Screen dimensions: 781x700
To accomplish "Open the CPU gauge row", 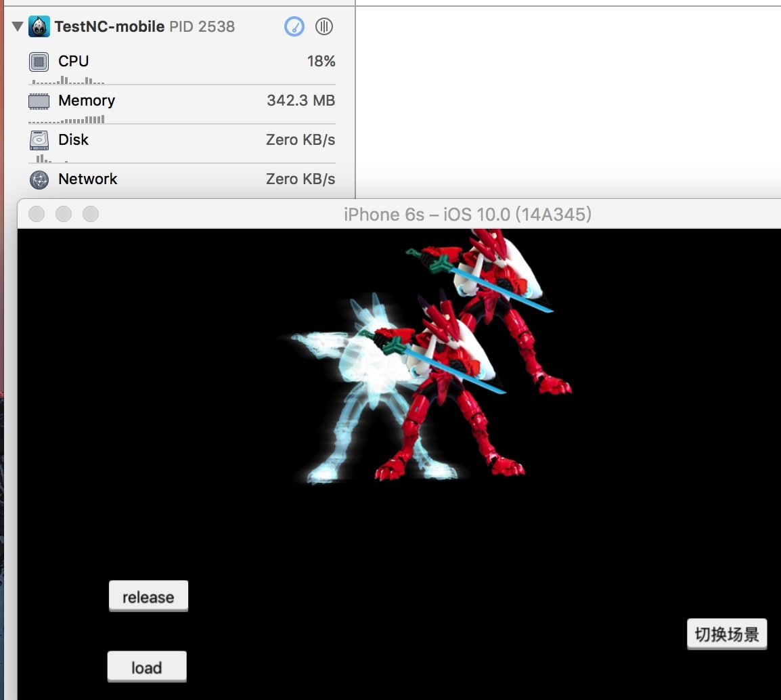I will point(182,66).
